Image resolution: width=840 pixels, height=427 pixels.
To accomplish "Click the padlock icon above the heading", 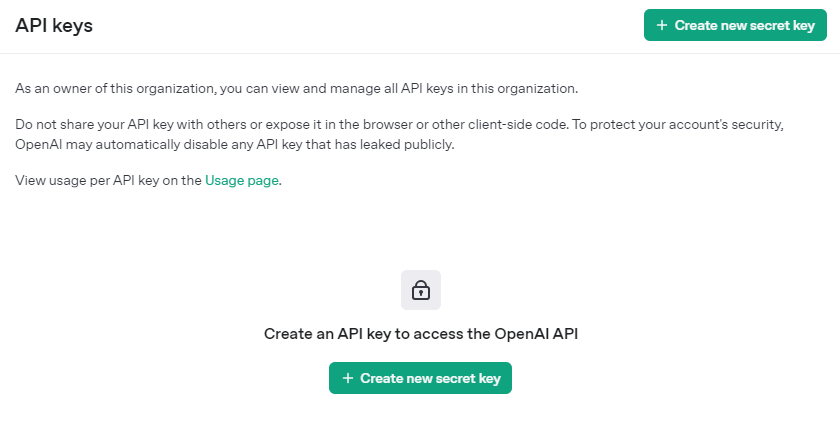I will [421, 290].
